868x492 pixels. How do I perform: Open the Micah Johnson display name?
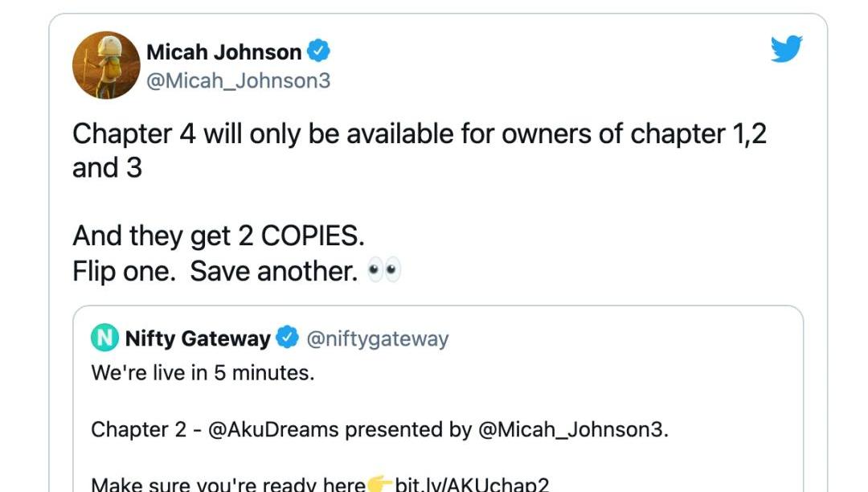tap(223, 52)
